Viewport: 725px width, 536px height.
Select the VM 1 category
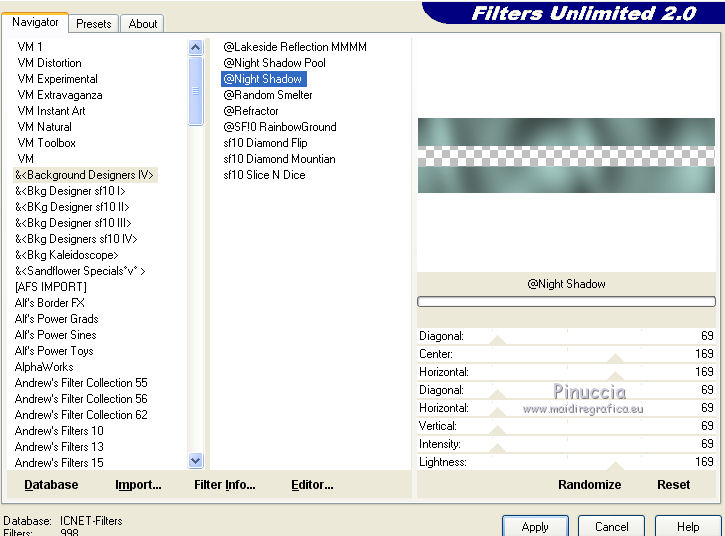30,47
